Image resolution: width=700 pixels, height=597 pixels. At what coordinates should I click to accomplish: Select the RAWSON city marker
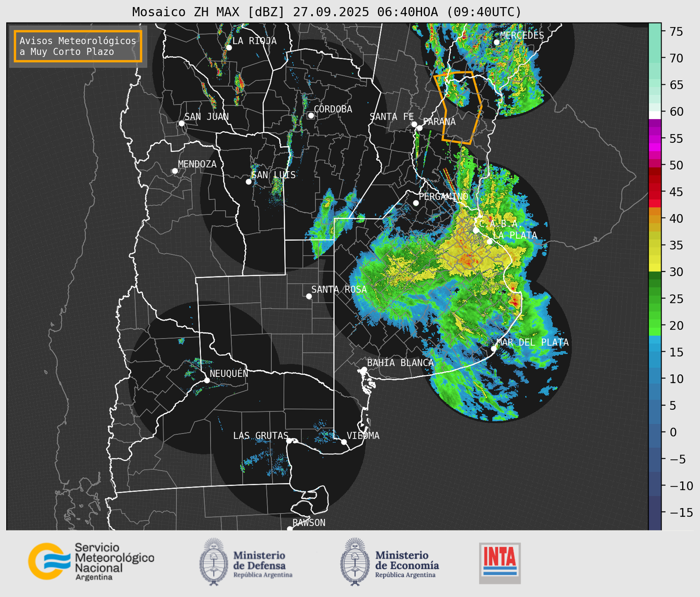pyautogui.click(x=290, y=529)
